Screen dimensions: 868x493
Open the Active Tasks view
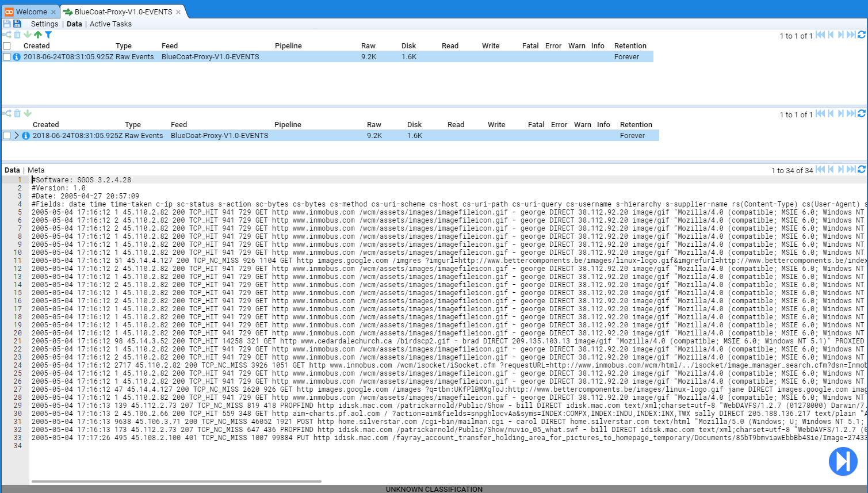coord(110,24)
